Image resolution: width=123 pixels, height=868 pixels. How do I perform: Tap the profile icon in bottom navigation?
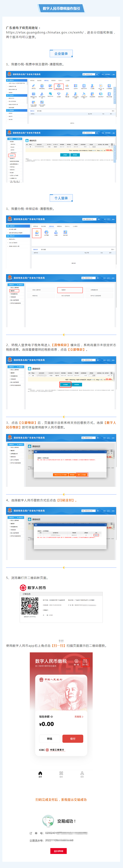click(82, 774)
